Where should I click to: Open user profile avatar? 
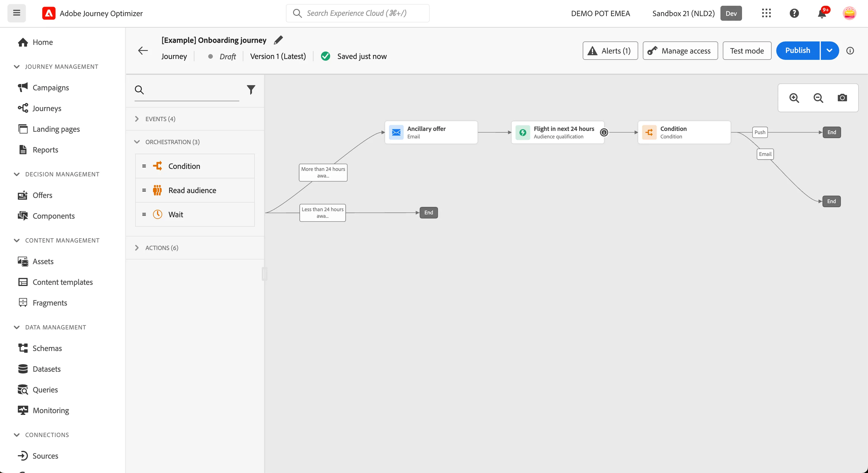coord(849,13)
